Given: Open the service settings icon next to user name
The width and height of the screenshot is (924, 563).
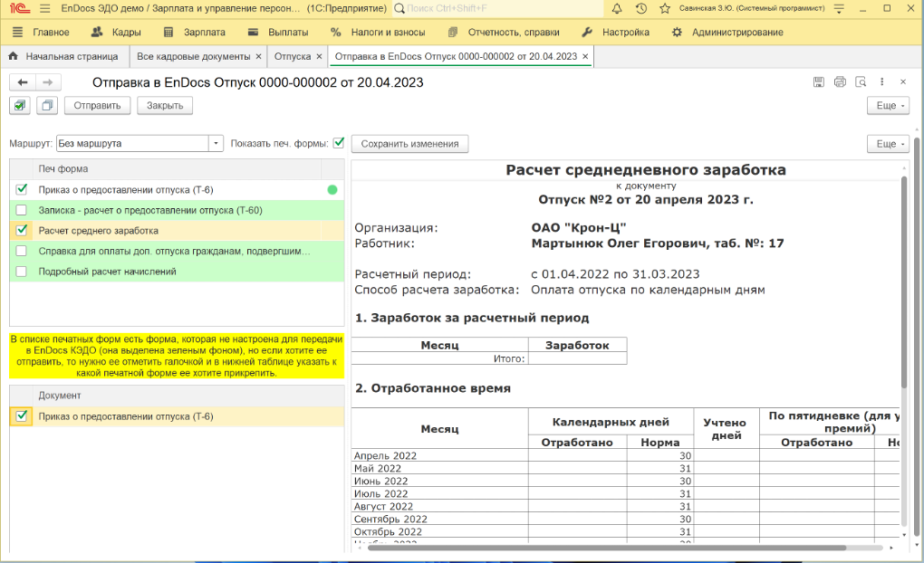Looking at the screenshot, I should click(x=839, y=8).
